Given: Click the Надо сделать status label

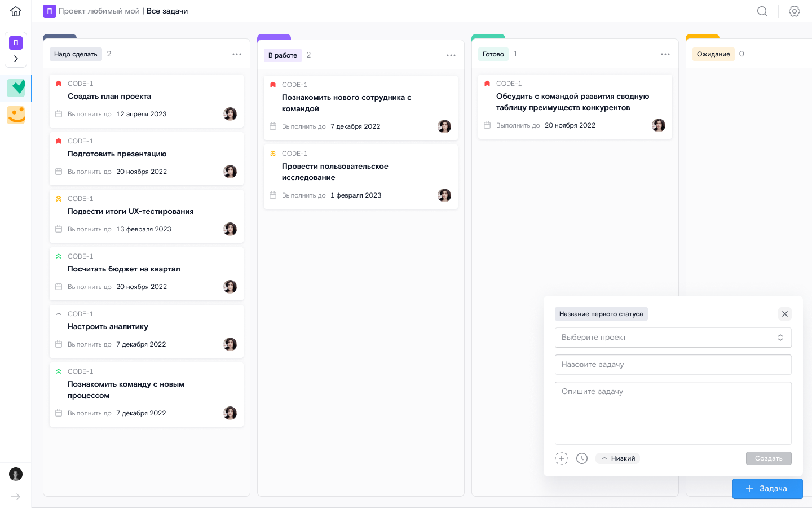Looking at the screenshot, I should tap(76, 54).
